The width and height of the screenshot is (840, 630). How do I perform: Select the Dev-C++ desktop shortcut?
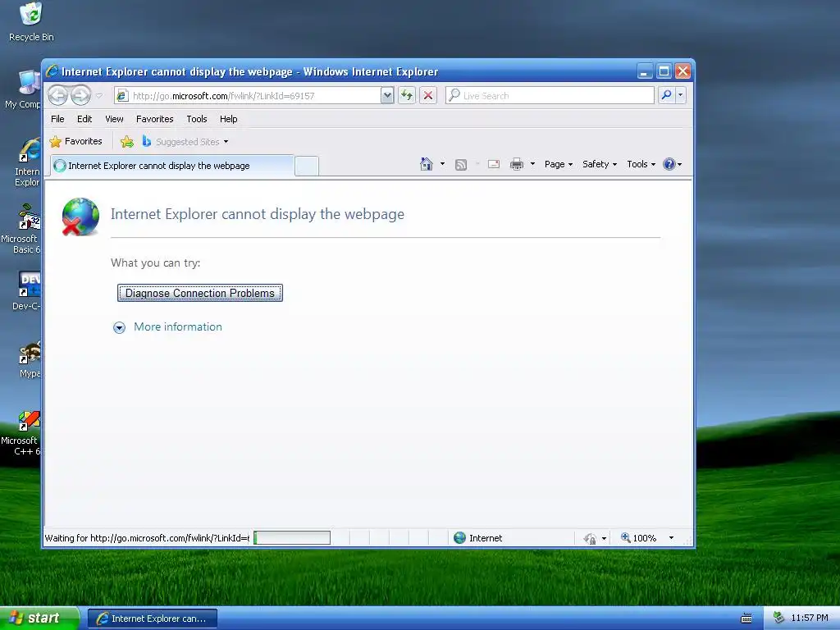(27, 291)
